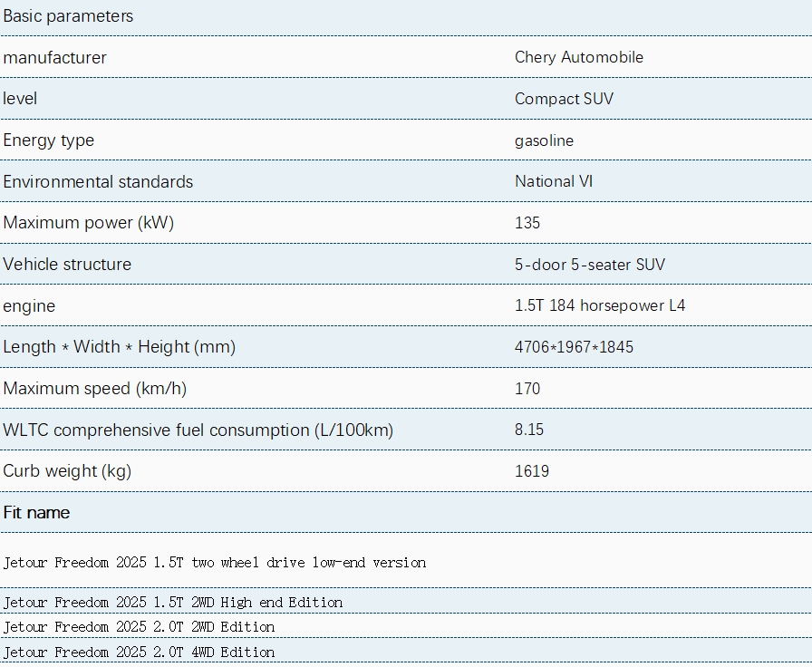The width and height of the screenshot is (812, 667).
Task: Select the 'Length * Width * Height (mm)' label
Action: pos(119,346)
